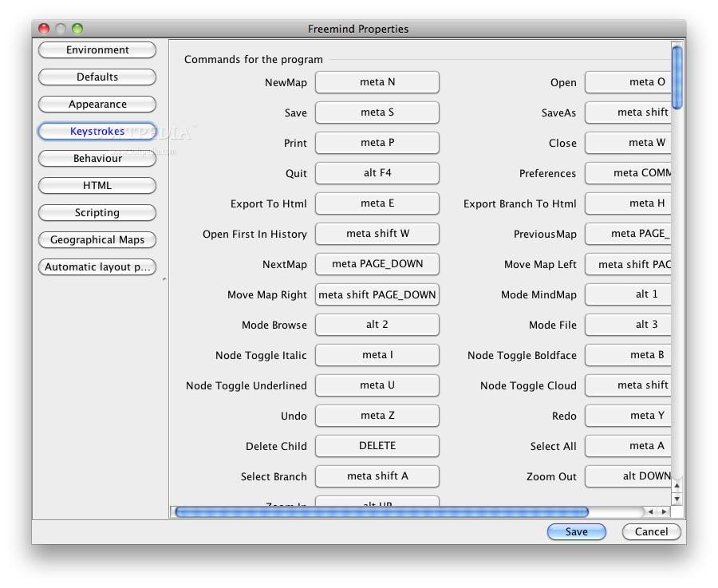Click the red close window button
718x588 pixels.
[x=44, y=29]
